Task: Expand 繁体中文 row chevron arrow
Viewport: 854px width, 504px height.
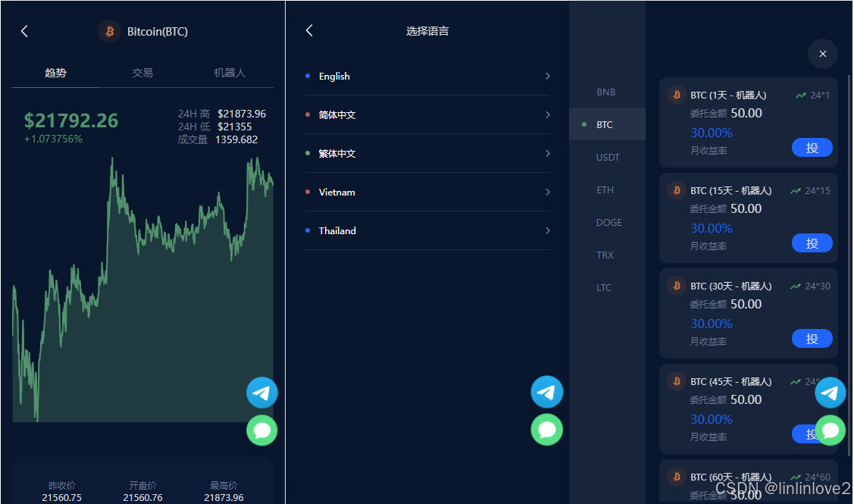Action: click(x=548, y=153)
